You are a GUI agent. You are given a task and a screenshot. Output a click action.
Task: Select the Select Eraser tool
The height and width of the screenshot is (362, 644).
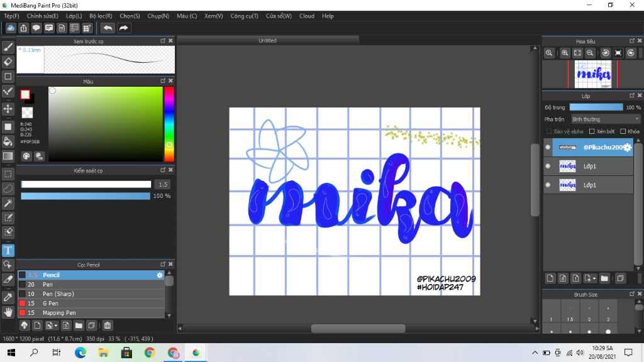coord(8,232)
